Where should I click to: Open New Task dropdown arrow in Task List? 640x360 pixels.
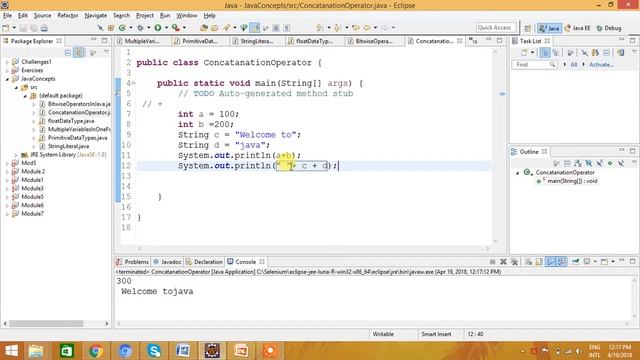pos(532,53)
